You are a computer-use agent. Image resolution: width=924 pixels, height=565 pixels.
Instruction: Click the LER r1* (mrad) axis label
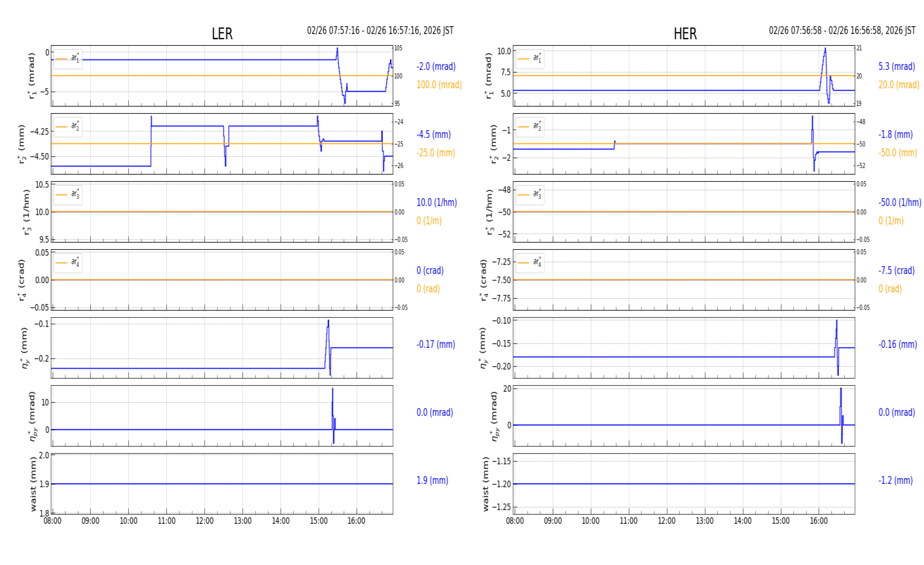pyautogui.click(x=32, y=76)
